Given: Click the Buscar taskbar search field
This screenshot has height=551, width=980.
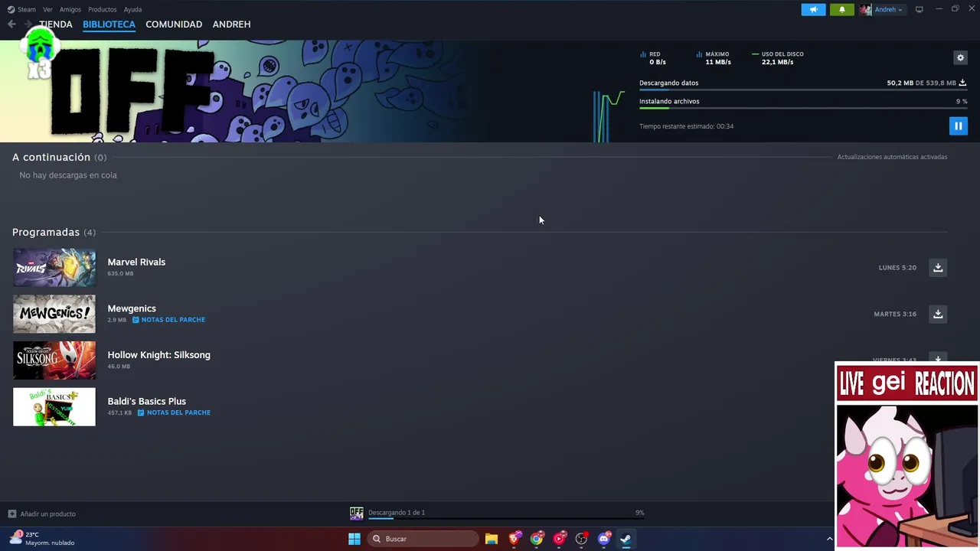Looking at the screenshot, I should pyautogui.click(x=423, y=539).
